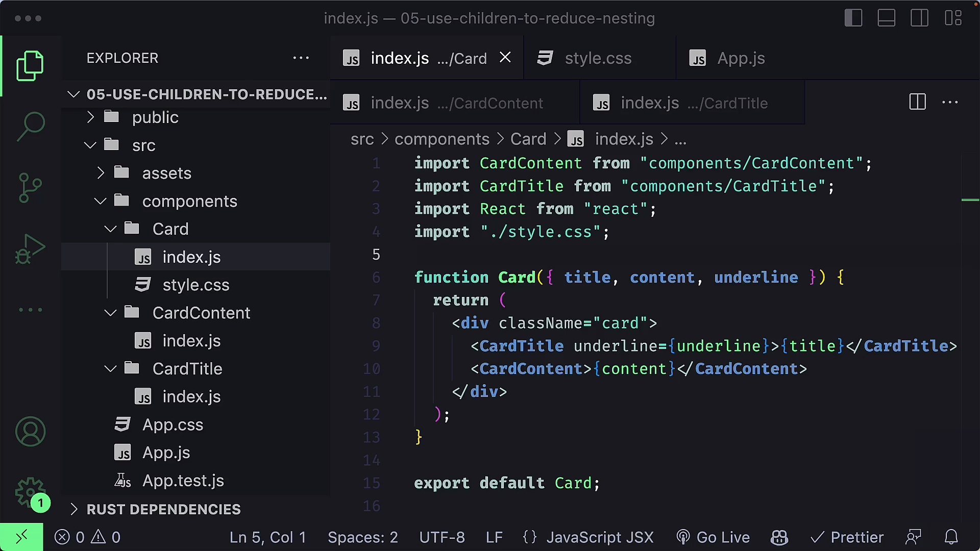Click 'export default Card;' on line 15

click(507, 483)
